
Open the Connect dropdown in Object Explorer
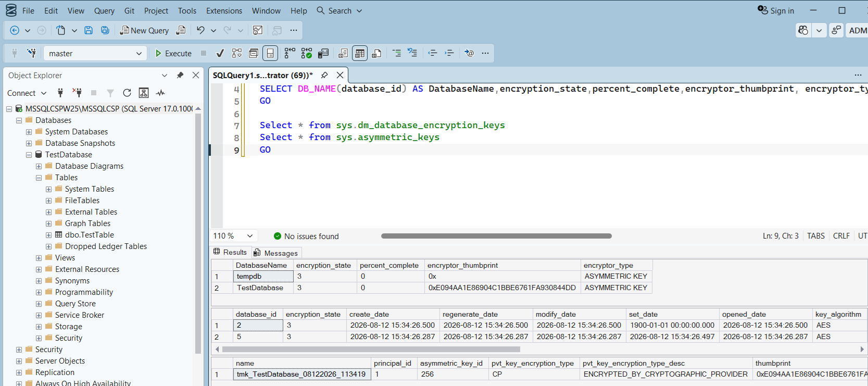[44, 93]
